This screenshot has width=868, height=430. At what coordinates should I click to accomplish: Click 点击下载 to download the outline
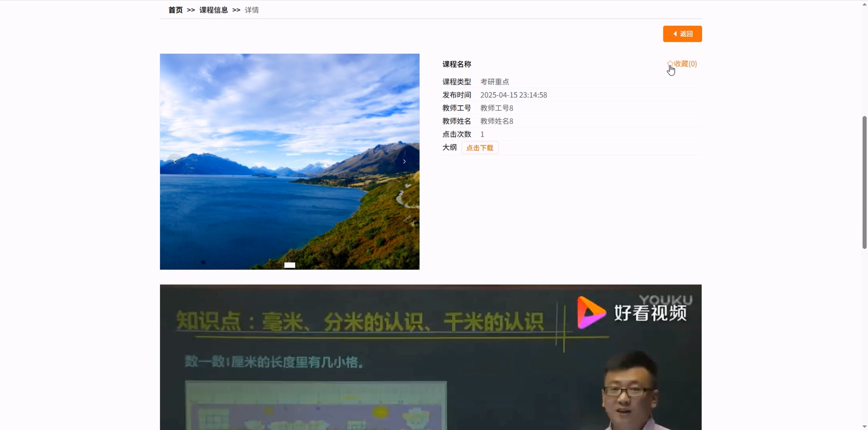(x=479, y=148)
